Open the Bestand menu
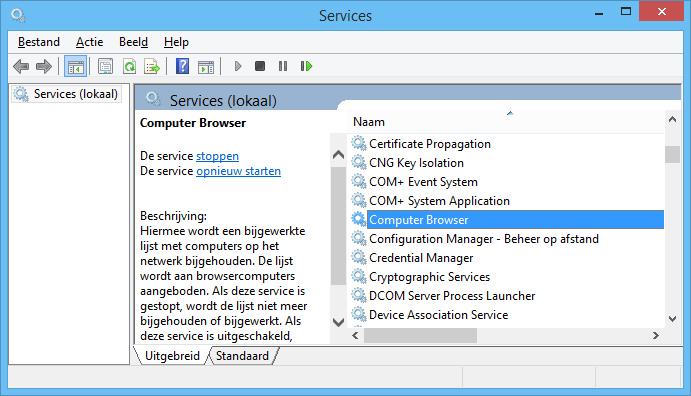 click(39, 42)
